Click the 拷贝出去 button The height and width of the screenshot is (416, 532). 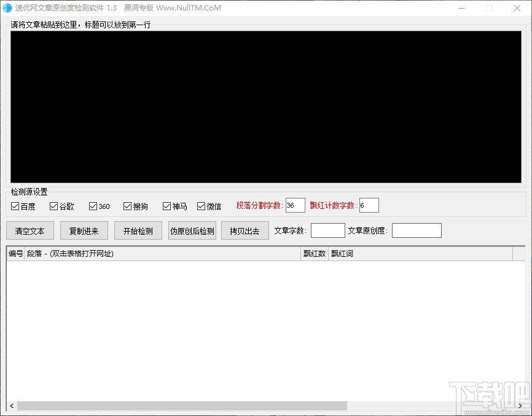[x=245, y=230]
